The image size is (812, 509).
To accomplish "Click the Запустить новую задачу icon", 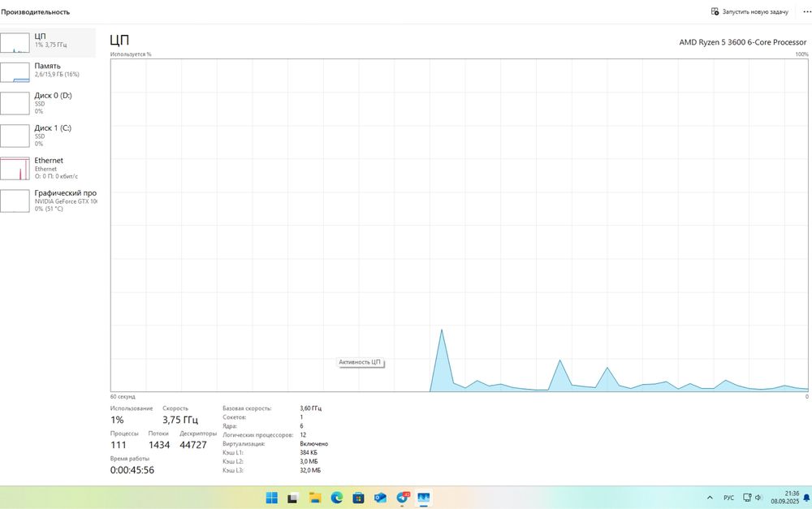I will point(715,11).
